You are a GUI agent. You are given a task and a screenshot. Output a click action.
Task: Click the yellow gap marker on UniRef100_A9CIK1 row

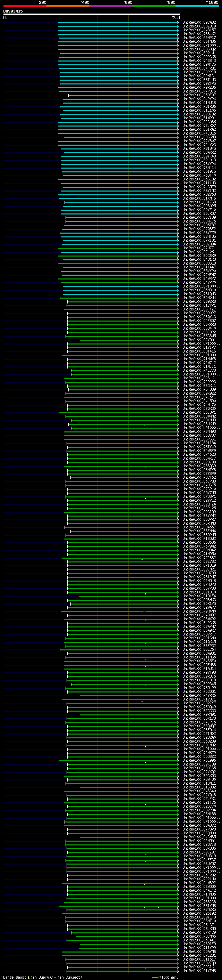[x=146, y=968]
